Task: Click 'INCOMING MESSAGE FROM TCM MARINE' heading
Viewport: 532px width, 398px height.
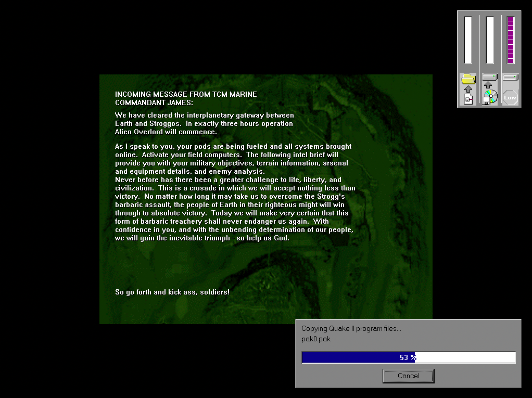Action: [186, 94]
